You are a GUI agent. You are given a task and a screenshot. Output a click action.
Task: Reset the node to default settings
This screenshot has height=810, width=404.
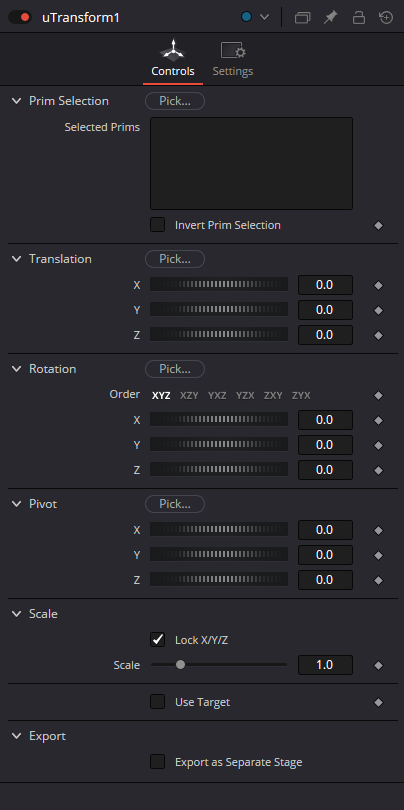(386, 18)
